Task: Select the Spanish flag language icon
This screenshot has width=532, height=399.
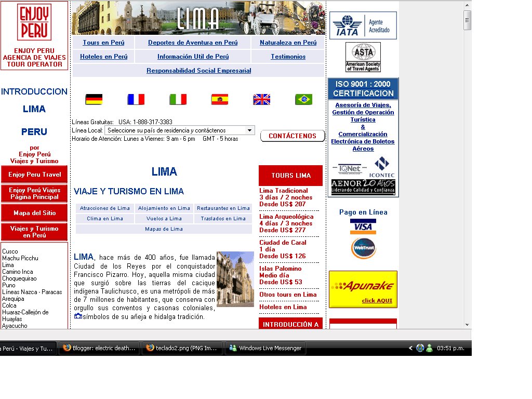Action: [220, 99]
